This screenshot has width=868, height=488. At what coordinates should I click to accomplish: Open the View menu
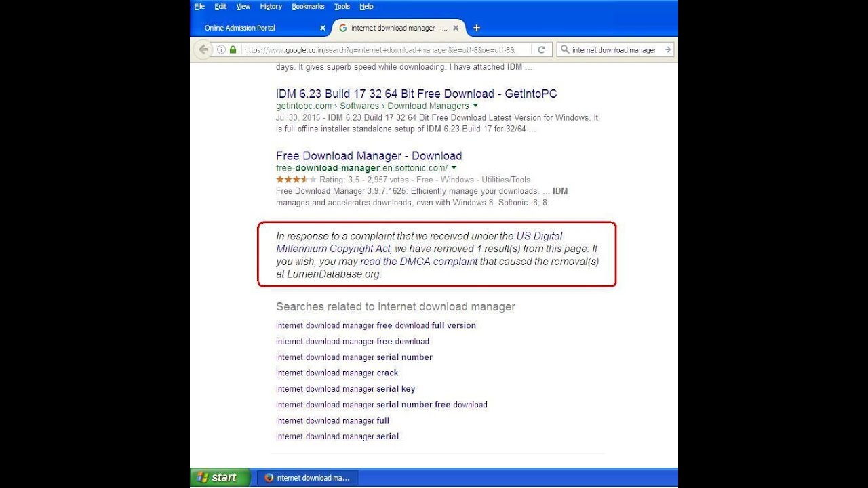(x=243, y=6)
